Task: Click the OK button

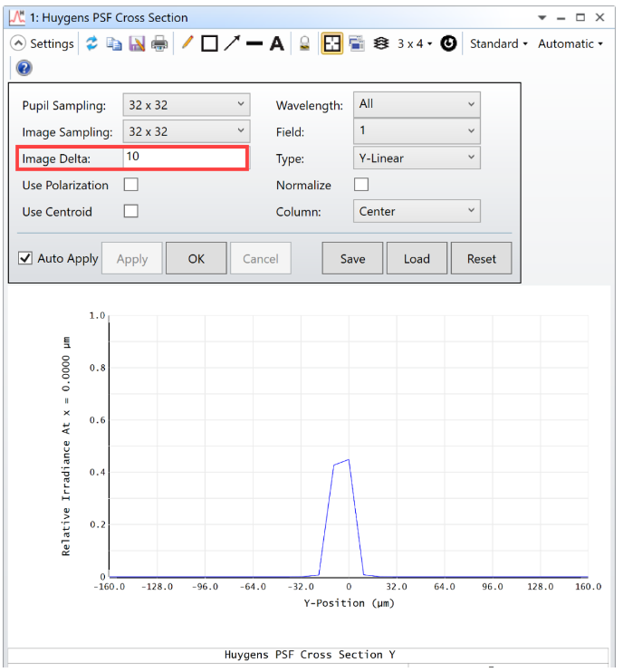Action: pyautogui.click(x=196, y=258)
